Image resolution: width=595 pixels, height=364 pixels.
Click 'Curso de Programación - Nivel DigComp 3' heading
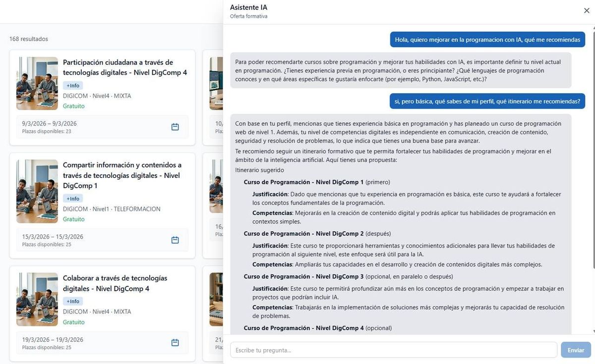(x=304, y=276)
